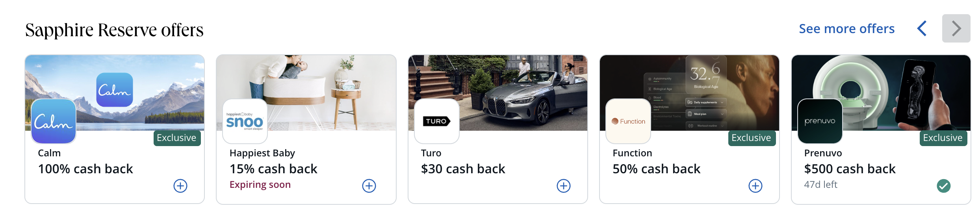The width and height of the screenshot is (980, 215).
Task: Click the Turo brand logo
Action: (437, 121)
